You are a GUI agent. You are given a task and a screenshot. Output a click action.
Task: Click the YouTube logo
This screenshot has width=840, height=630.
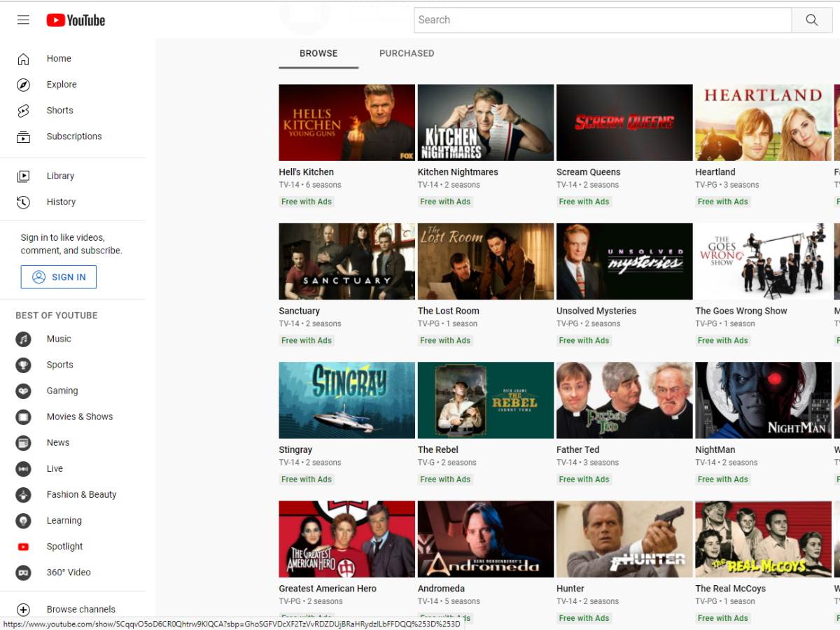tap(76, 20)
